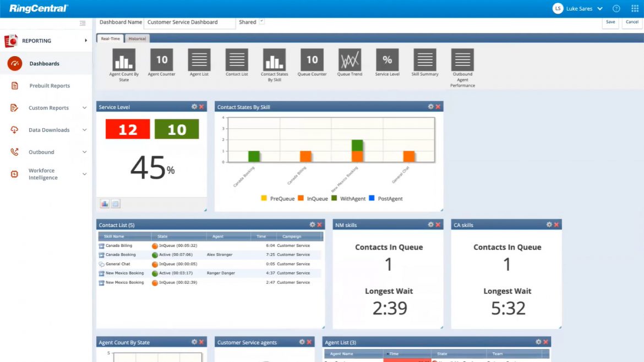Click inside the Dashboard Name field
Viewport: 644px width, 362px height.
[x=189, y=22]
